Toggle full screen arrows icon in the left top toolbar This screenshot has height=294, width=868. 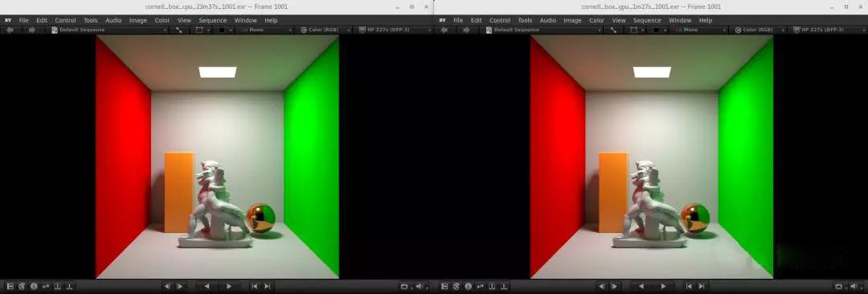tap(178, 30)
